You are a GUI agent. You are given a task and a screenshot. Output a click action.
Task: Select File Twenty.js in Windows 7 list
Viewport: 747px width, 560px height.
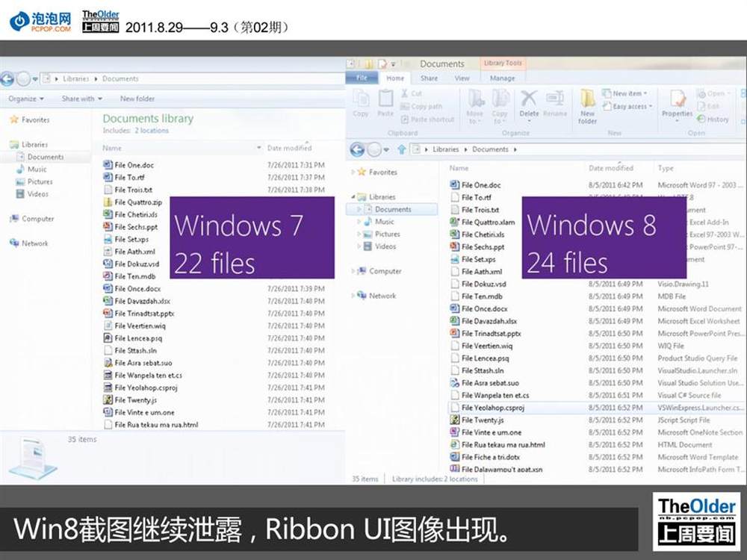130,400
